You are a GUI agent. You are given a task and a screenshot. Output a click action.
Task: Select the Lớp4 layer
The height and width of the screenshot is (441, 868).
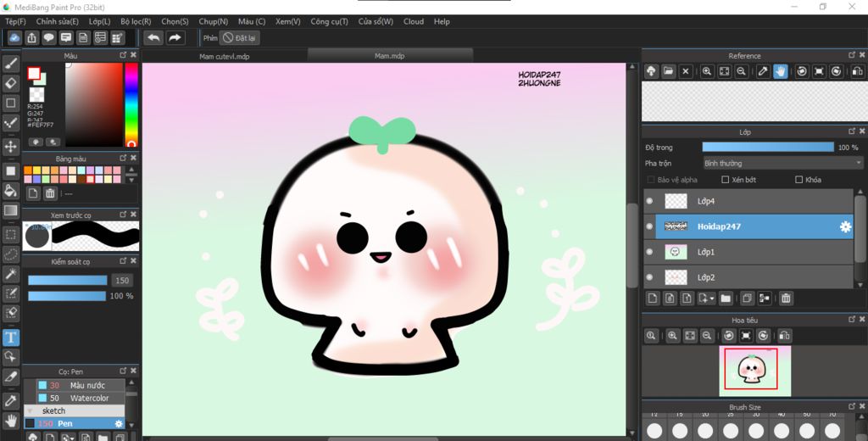748,201
